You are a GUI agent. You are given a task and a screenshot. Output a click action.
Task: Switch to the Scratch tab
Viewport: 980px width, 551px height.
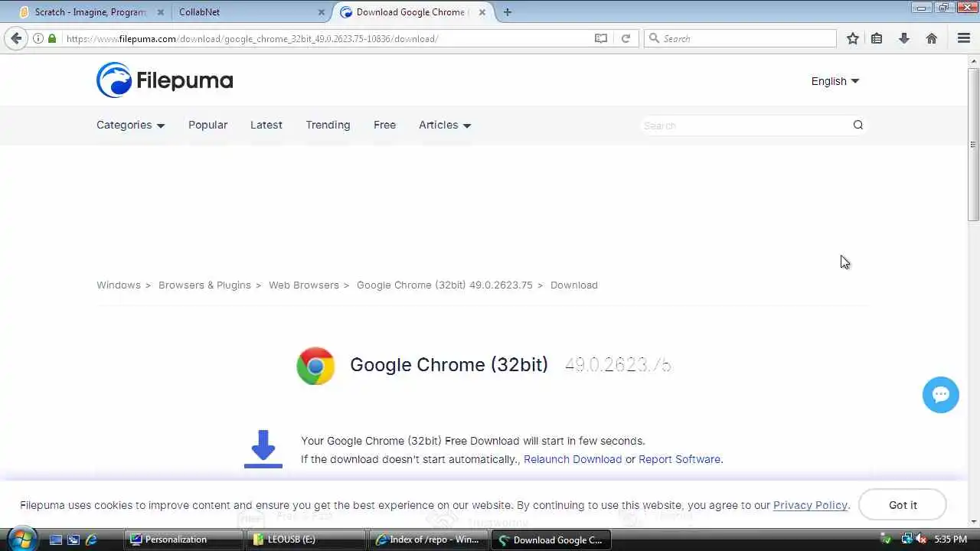point(90,12)
